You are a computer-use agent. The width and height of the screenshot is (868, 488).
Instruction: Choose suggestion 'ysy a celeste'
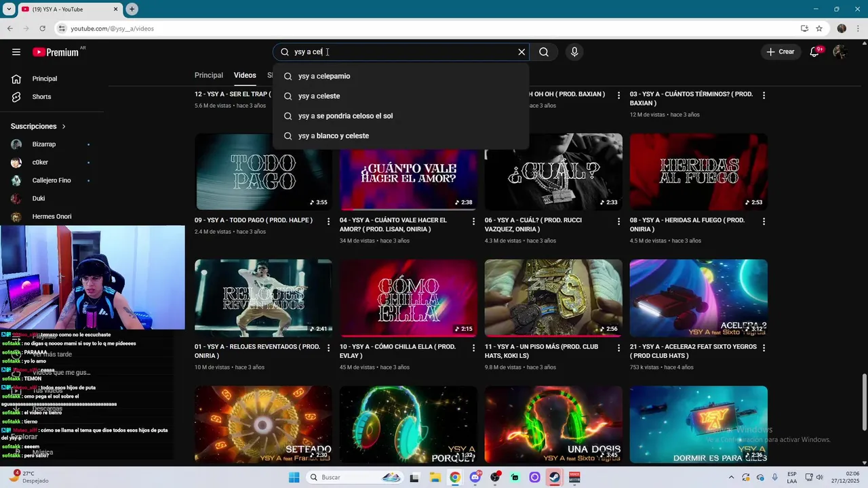401,96
